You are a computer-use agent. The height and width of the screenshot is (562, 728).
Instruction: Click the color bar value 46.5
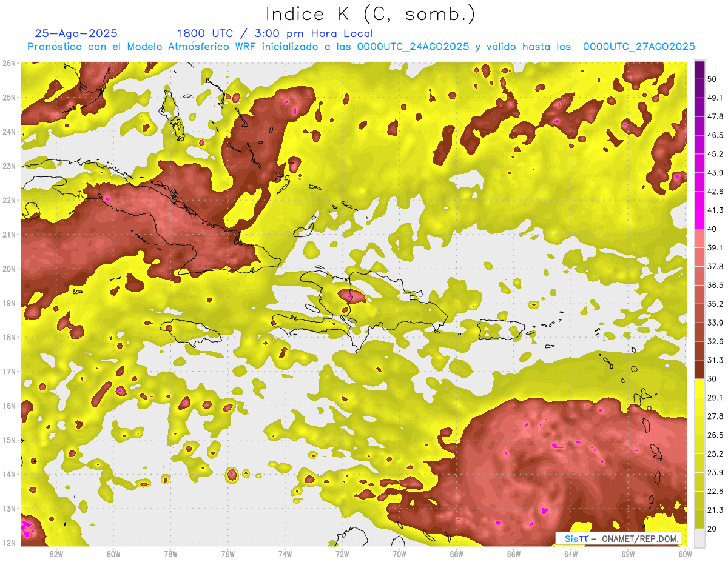tap(715, 135)
